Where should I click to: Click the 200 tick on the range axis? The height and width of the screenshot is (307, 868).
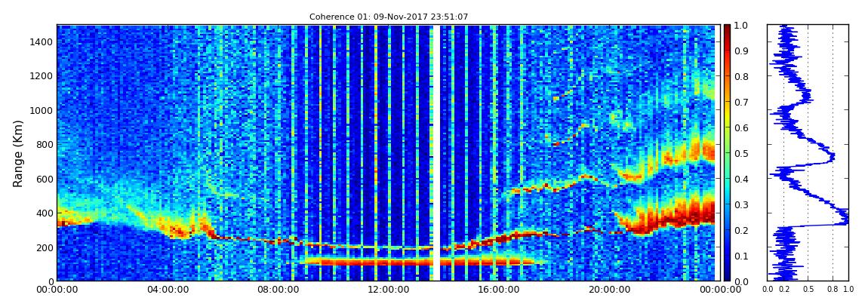(45, 247)
